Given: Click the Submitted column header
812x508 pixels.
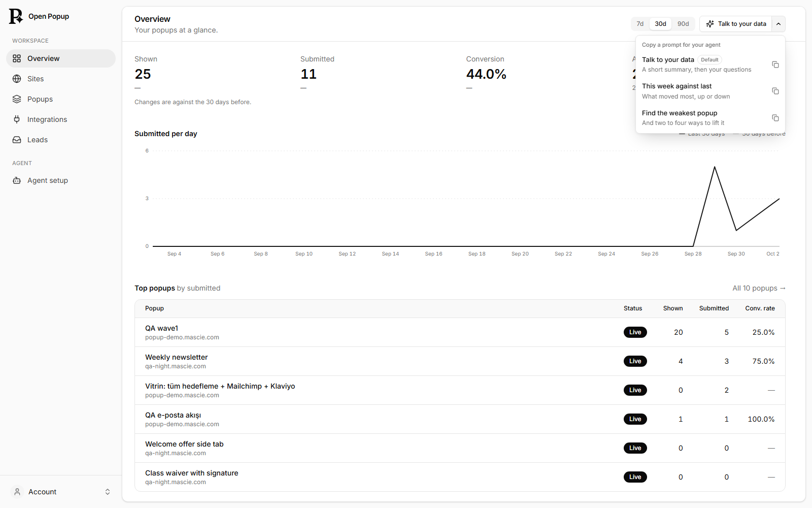Looking at the screenshot, I should click(x=714, y=308).
